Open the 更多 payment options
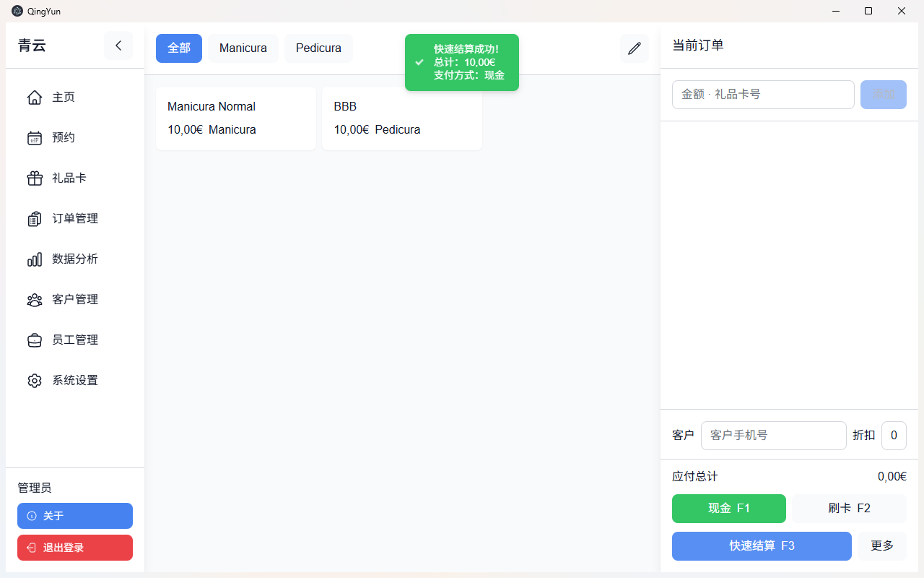 [x=882, y=546]
